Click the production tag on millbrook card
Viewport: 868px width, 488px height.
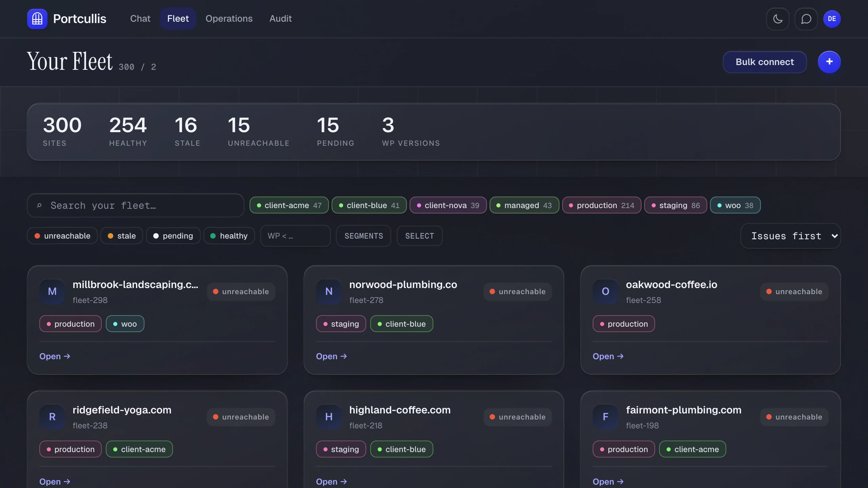click(x=71, y=324)
